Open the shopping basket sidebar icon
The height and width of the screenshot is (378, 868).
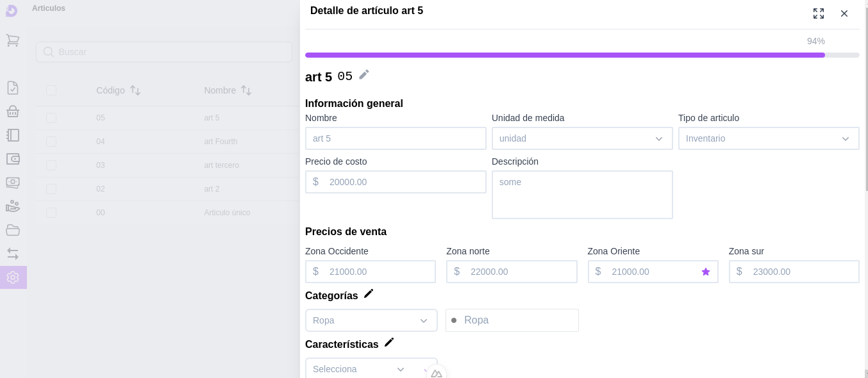click(12, 111)
